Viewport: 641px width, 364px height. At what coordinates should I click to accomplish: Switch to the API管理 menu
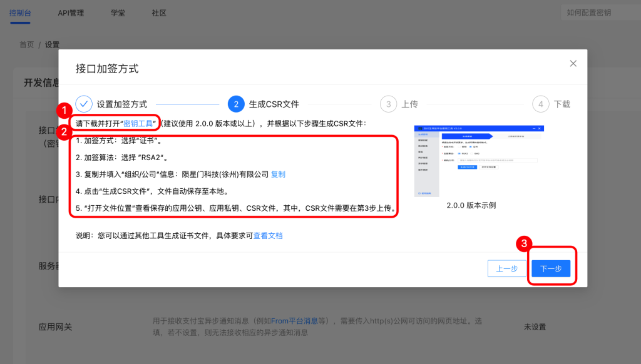(x=71, y=13)
